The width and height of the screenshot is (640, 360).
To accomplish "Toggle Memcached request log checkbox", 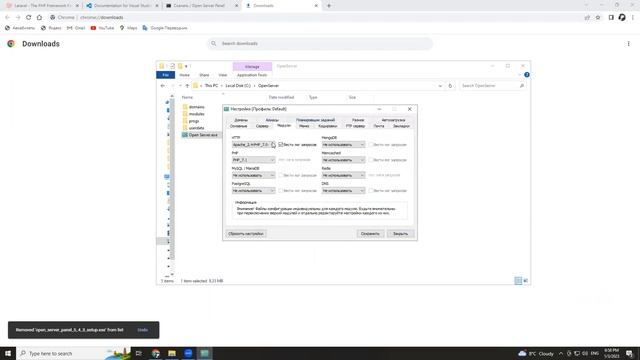I will (371, 160).
